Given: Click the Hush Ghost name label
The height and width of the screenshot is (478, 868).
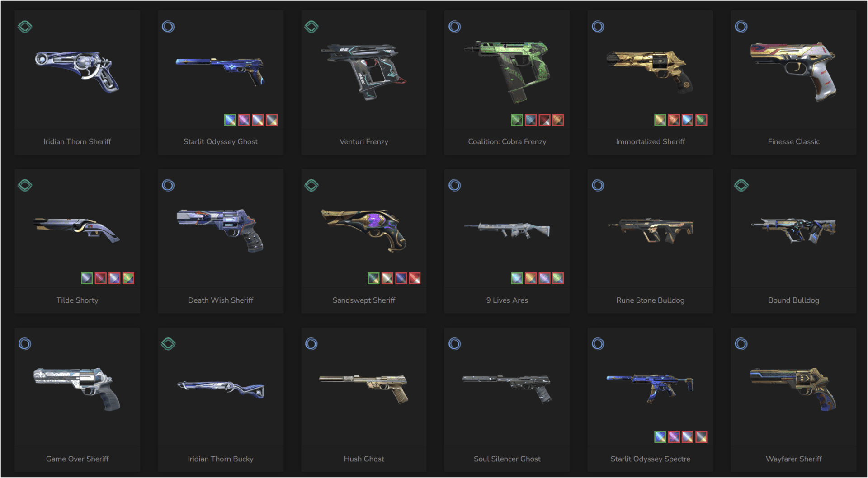Looking at the screenshot, I should coord(364,459).
